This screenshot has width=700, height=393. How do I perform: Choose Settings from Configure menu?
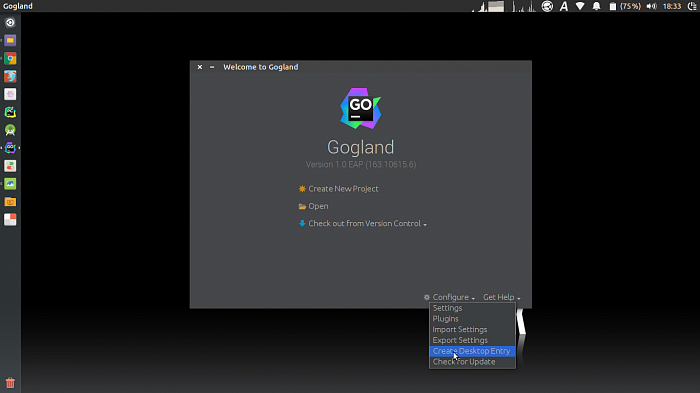472,308
